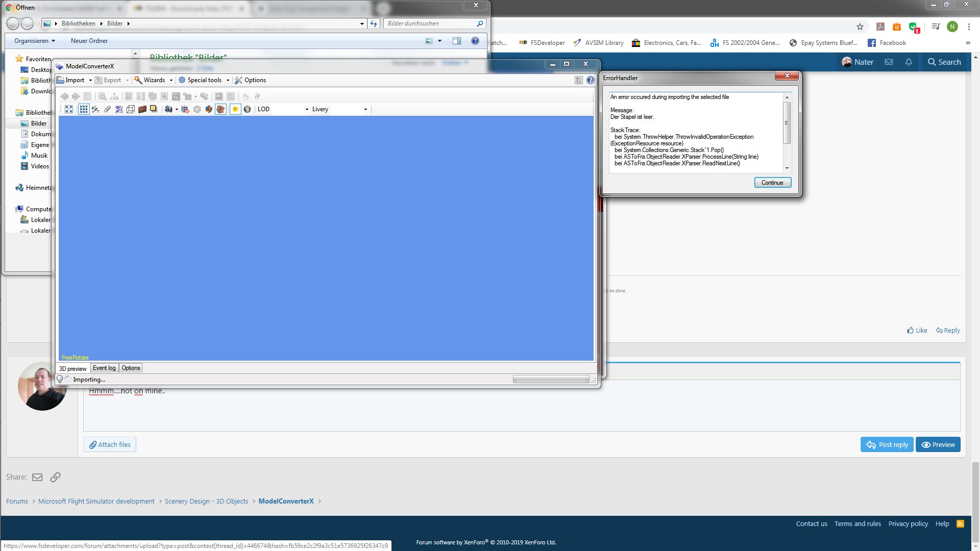The width and height of the screenshot is (980, 551).
Task: Toggle the grid display button
Action: (x=83, y=109)
